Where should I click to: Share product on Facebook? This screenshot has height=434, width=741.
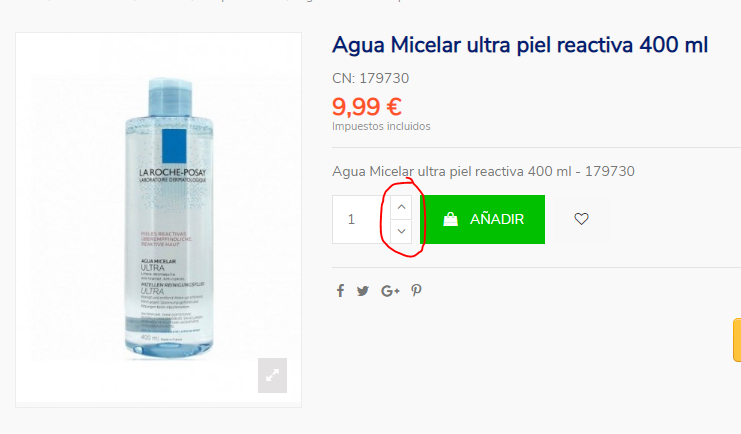[340, 291]
